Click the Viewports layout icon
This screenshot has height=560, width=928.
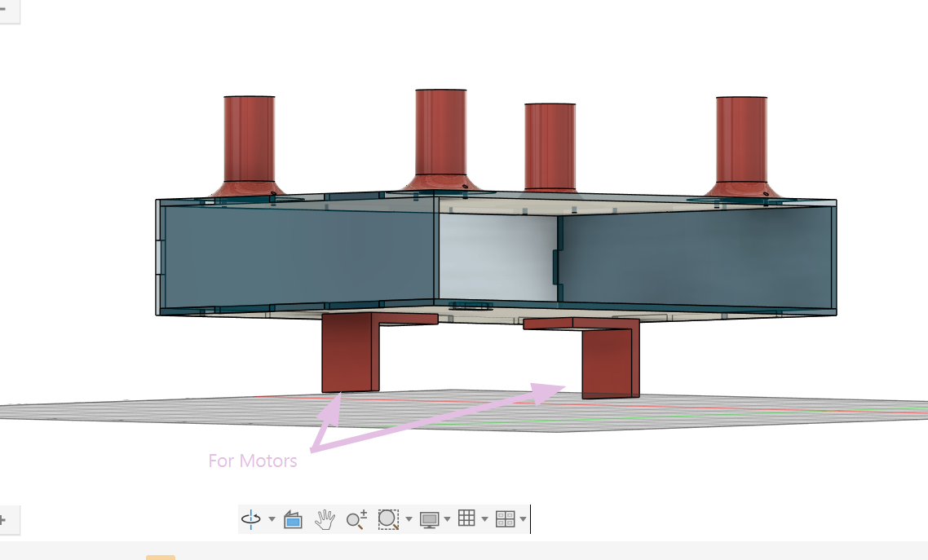pos(505,519)
